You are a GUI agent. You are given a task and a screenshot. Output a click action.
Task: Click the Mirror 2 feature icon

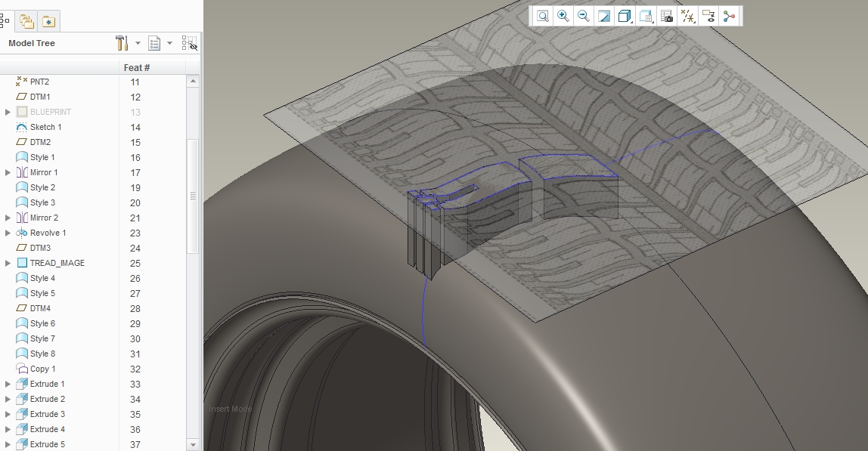click(x=22, y=218)
